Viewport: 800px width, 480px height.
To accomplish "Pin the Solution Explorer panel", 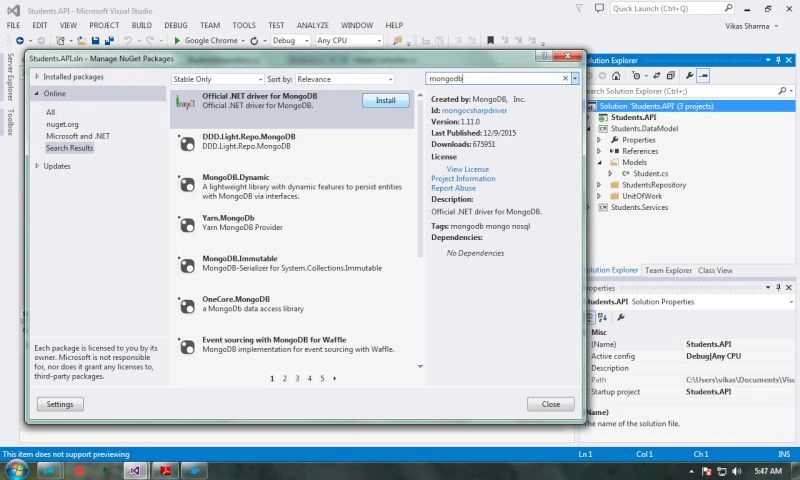I will 778,60.
